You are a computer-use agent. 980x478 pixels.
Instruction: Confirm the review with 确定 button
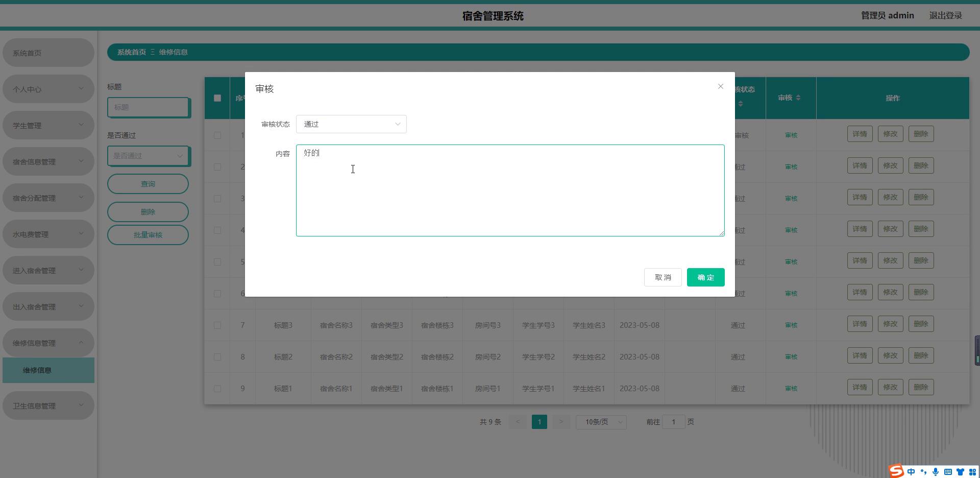[705, 277]
